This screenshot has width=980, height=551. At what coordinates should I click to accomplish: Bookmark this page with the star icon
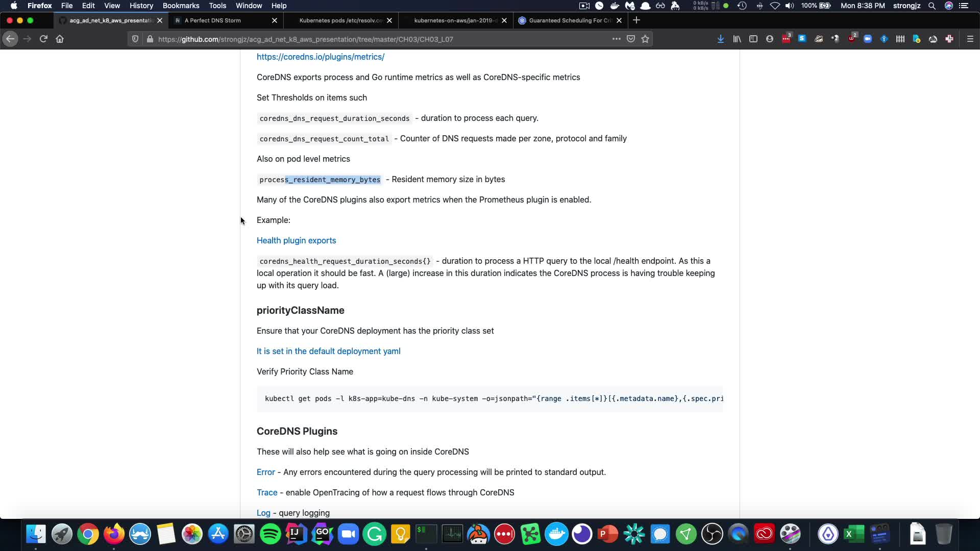pos(645,39)
